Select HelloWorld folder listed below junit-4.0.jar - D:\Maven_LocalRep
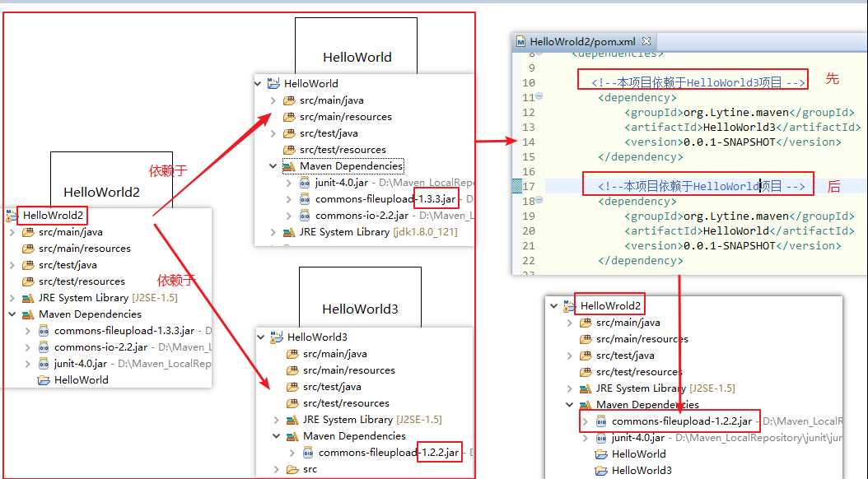868x479 pixels. 82,380
